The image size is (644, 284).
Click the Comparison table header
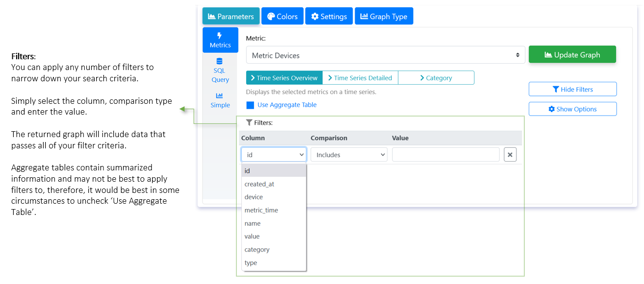tap(329, 138)
